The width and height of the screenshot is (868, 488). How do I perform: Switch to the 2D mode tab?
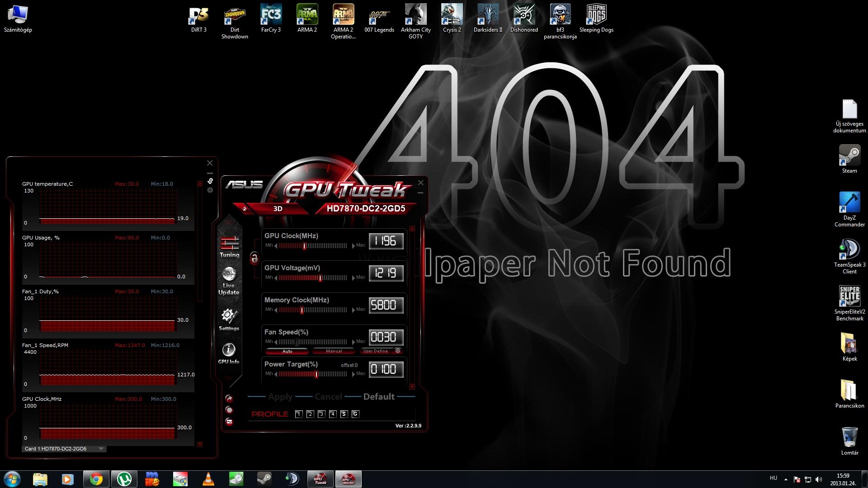(x=245, y=209)
